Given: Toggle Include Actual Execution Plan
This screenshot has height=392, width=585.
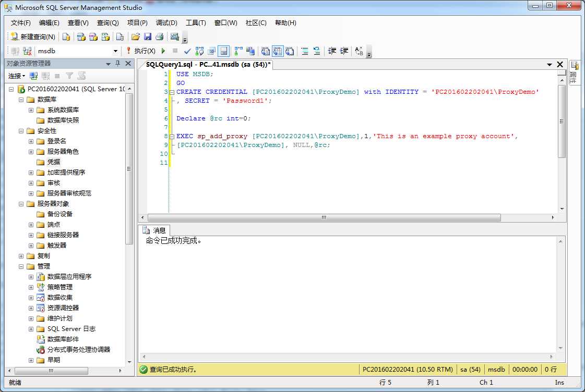Looking at the screenshot, I should (x=238, y=51).
